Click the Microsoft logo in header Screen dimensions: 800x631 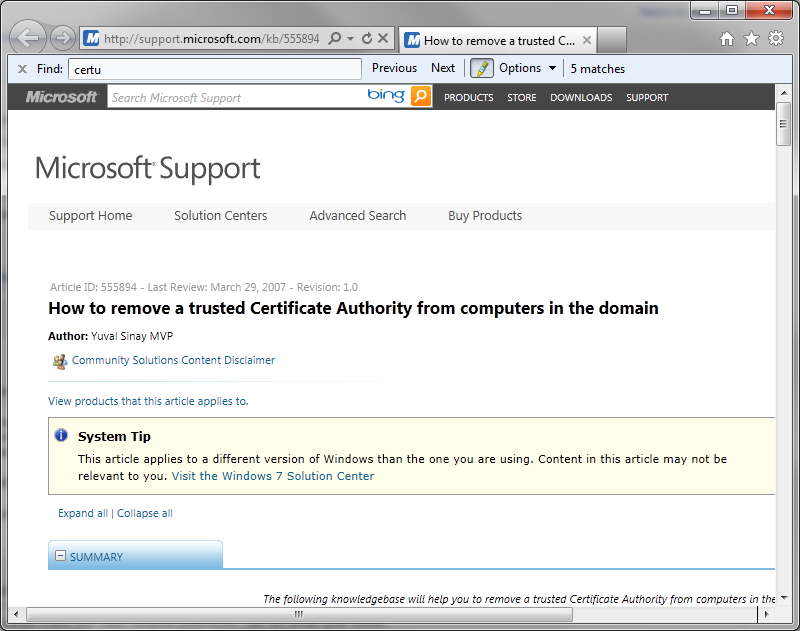[61, 97]
